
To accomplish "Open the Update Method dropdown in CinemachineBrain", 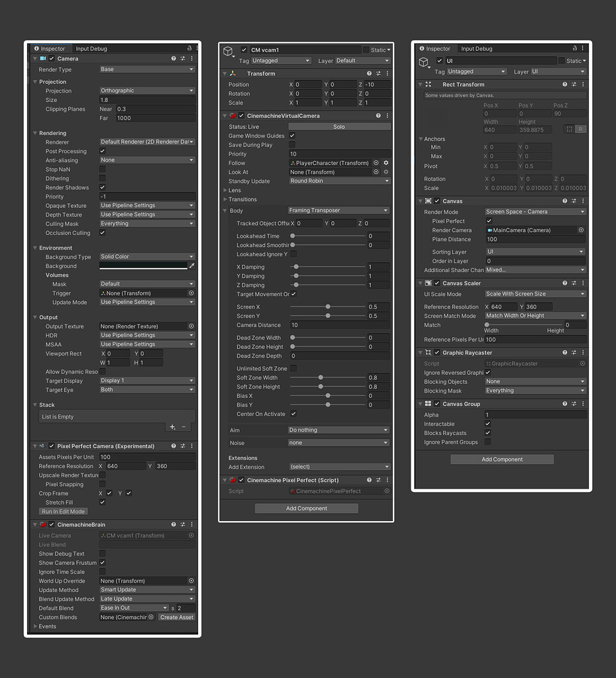I will 146,590.
